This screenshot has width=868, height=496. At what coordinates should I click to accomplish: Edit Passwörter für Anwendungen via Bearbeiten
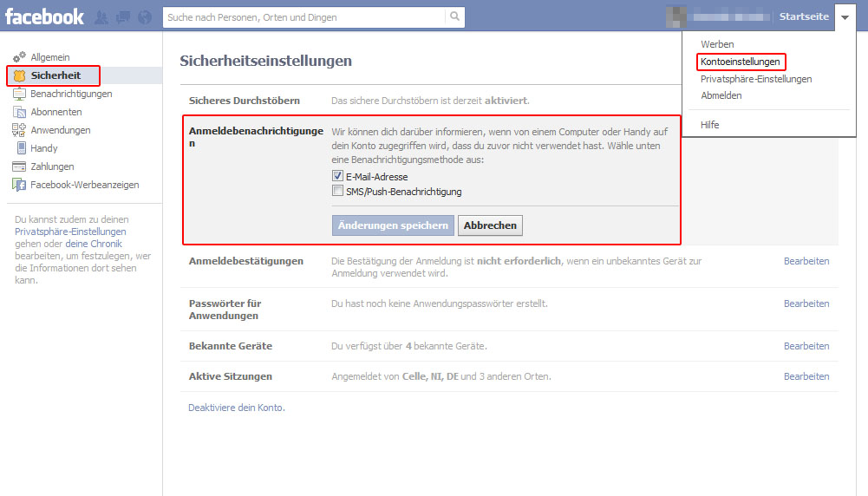(x=806, y=303)
